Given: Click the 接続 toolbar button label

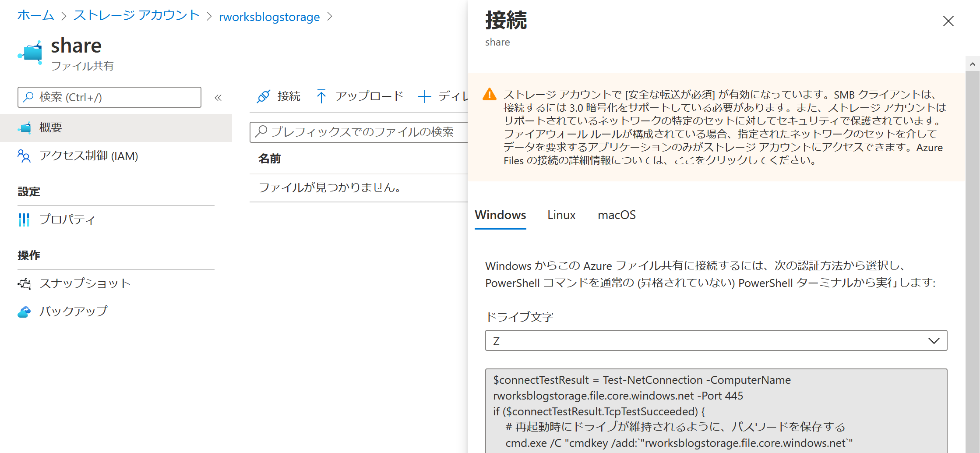Looking at the screenshot, I should tap(289, 96).
